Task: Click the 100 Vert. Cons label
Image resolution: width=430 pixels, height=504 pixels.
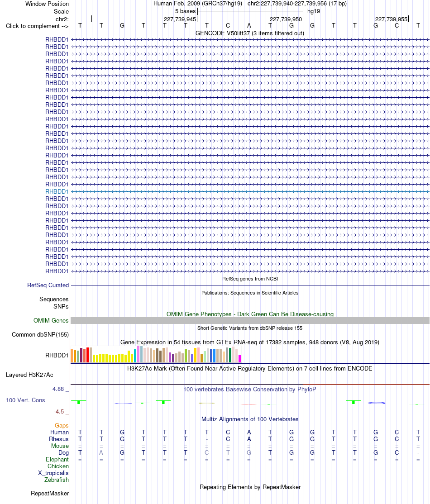Action: (x=25, y=400)
